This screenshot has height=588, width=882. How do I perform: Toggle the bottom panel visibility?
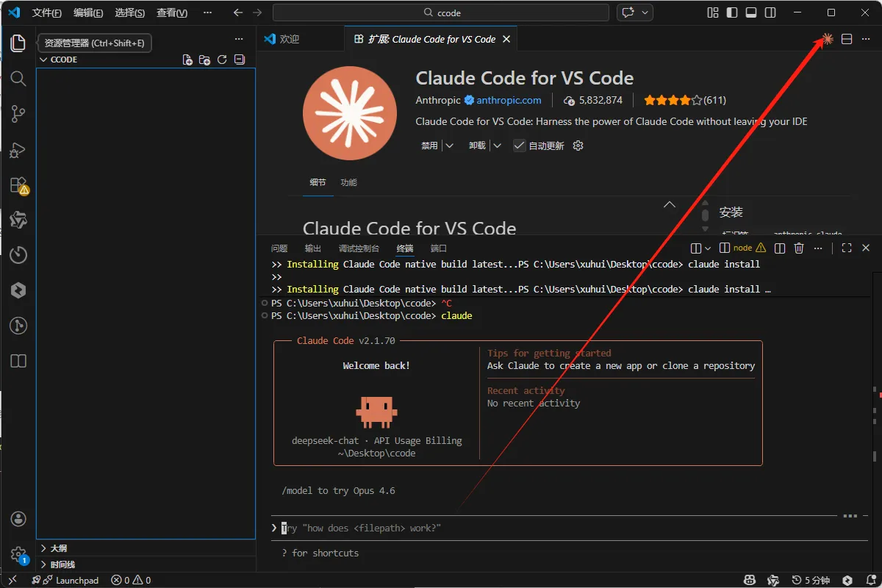[x=751, y=12]
